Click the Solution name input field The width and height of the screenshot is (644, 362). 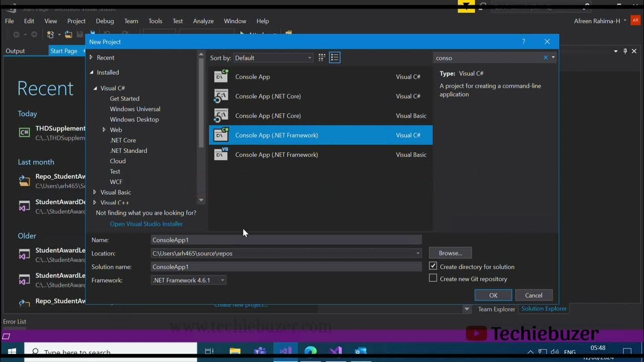point(286,267)
